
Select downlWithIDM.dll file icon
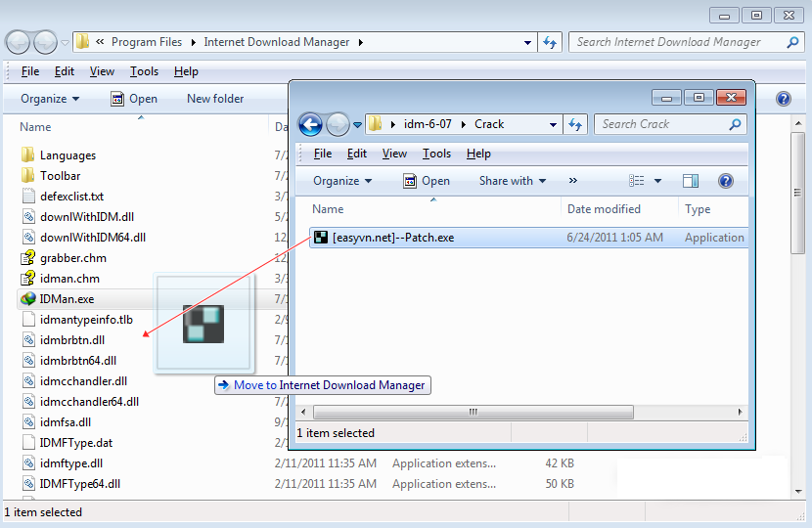pyautogui.click(x=28, y=217)
